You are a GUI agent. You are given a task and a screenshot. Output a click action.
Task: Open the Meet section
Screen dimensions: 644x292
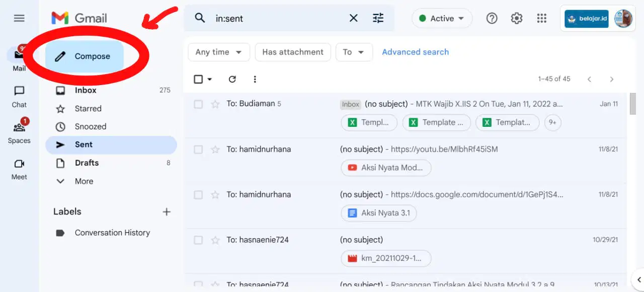19,169
